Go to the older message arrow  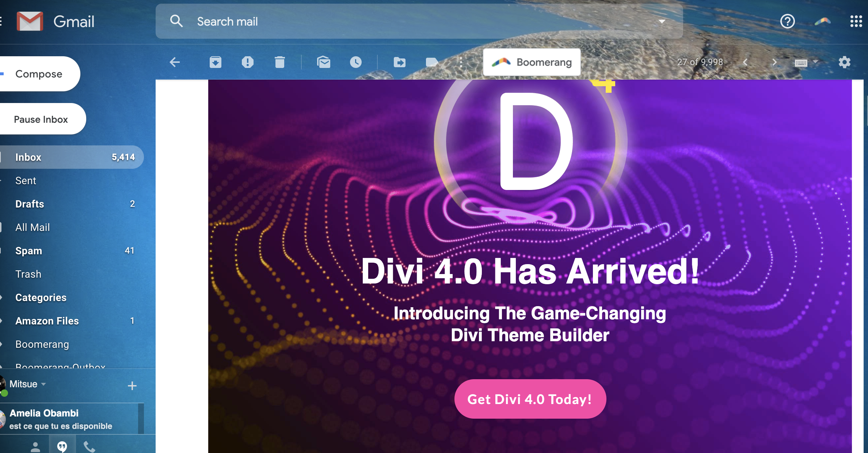(774, 62)
